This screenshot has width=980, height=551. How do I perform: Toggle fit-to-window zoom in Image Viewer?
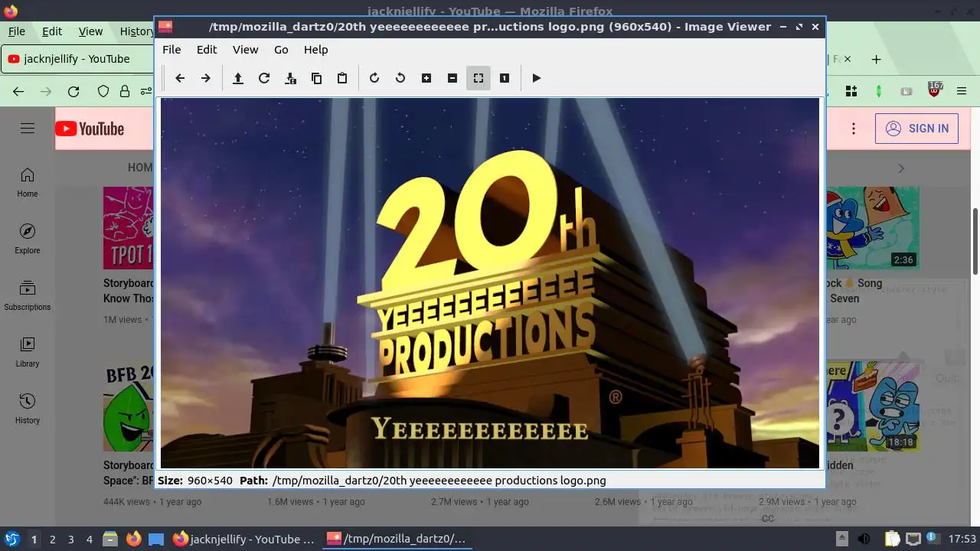(x=479, y=78)
